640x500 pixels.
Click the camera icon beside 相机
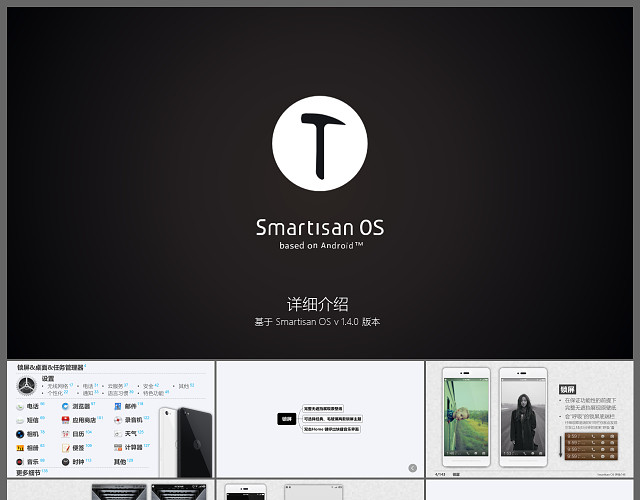point(20,434)
